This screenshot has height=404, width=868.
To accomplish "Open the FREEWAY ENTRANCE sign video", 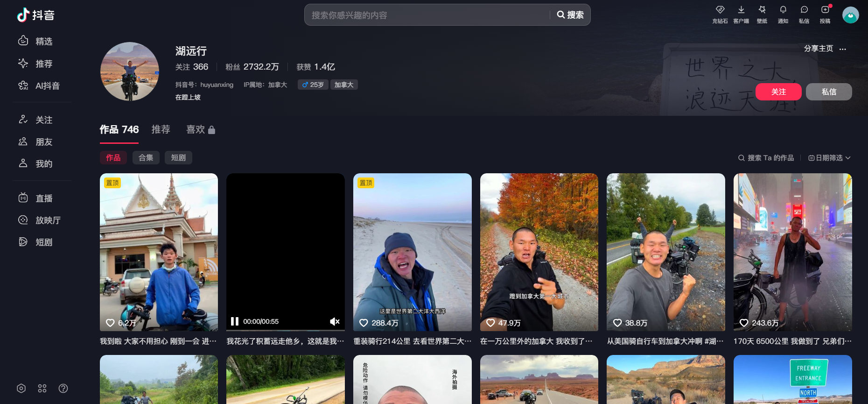I will pyautogui.click(x=793, y=379).
